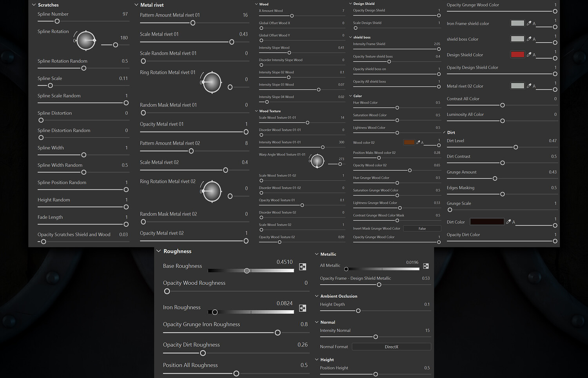Viewport: 588px width, 378px height.
Task: Click the Grunge Amount slider handle
Action: (495, 178)
